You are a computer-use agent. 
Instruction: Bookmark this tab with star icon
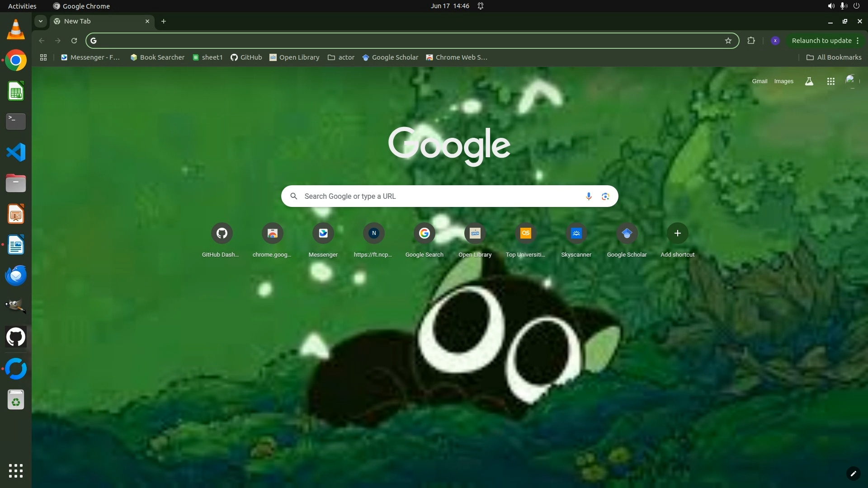728,41
